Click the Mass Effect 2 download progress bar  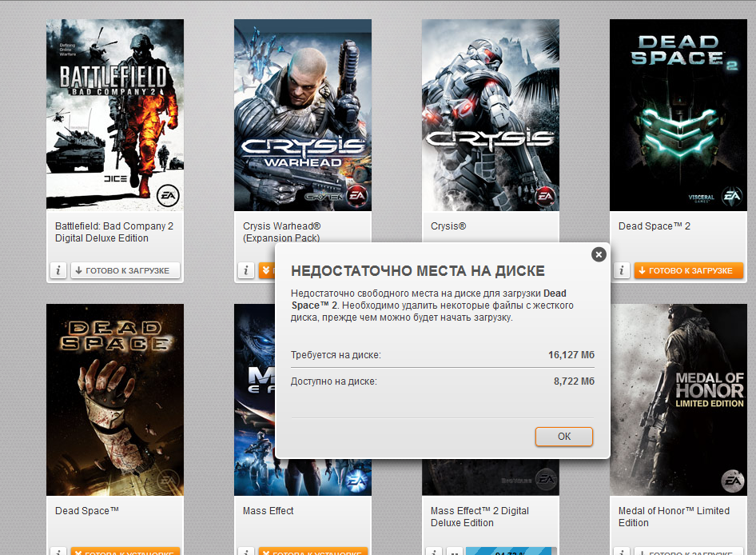[x=511, y=551]
